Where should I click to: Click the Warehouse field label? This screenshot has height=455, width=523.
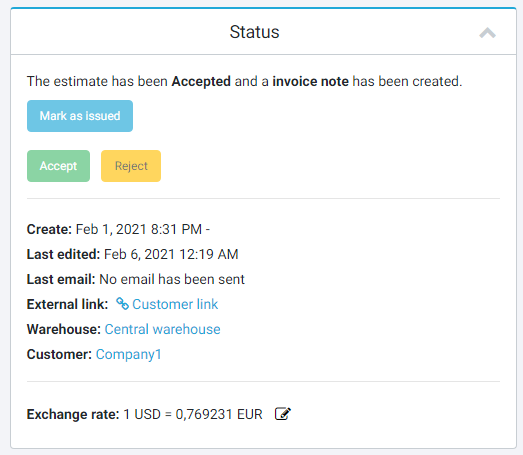click(64, 329)
